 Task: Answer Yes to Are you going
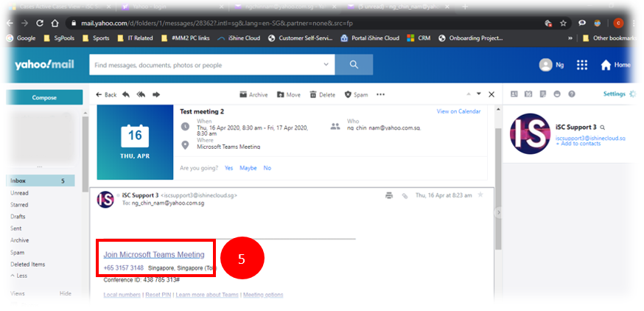click(x=228, y=168)
